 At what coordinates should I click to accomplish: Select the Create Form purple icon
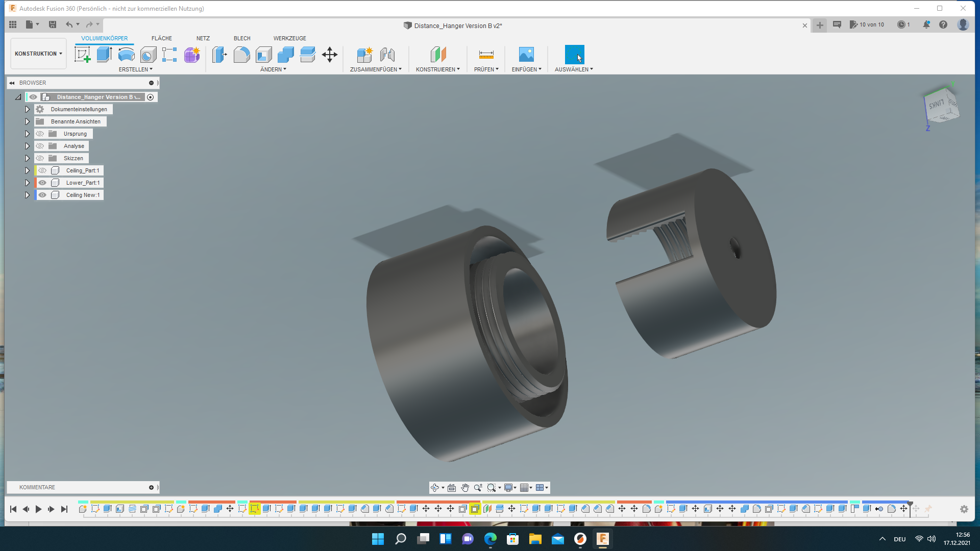(192, 55)
